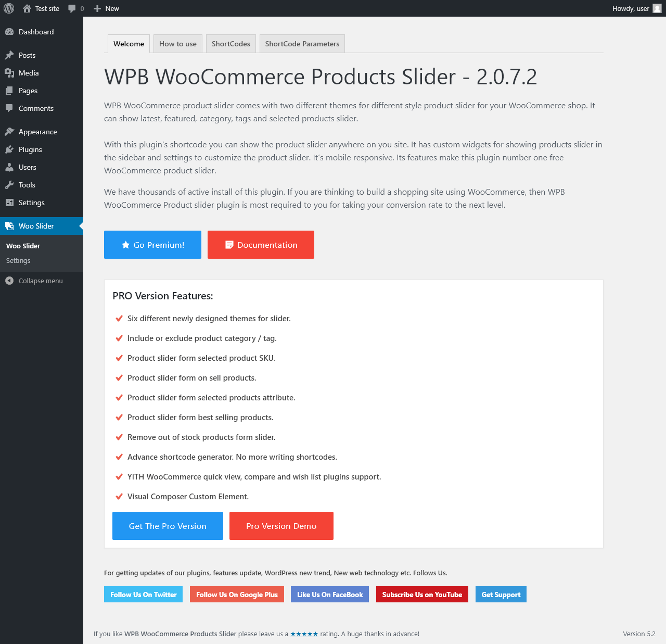Click the Woo Slider menu icon
The height and width of the screenshot is (644, 666).
coord(9,226)
